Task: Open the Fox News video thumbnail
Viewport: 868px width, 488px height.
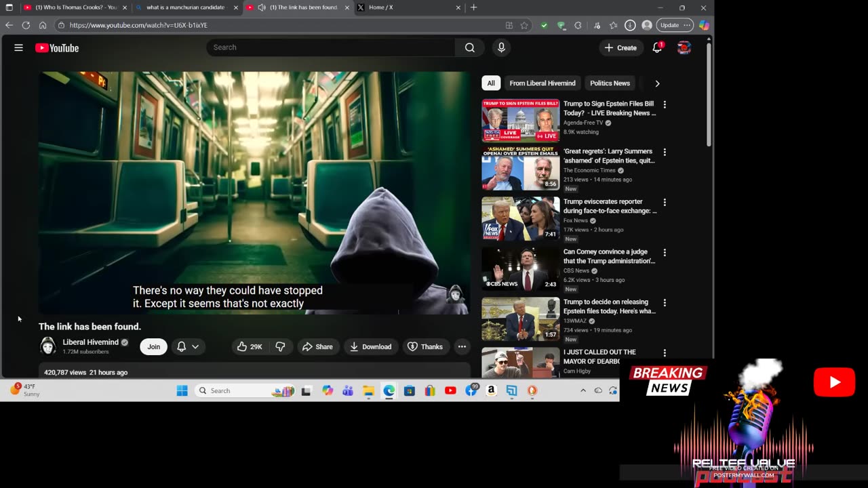Action: (x=521, y=219)
